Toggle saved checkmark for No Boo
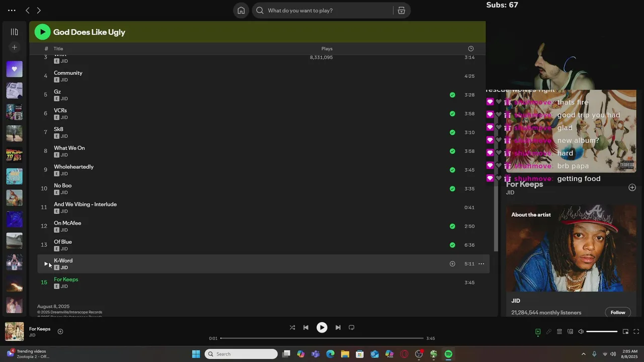Image resolution: width=644 pixels, height=362 pixels. (452, 189)
